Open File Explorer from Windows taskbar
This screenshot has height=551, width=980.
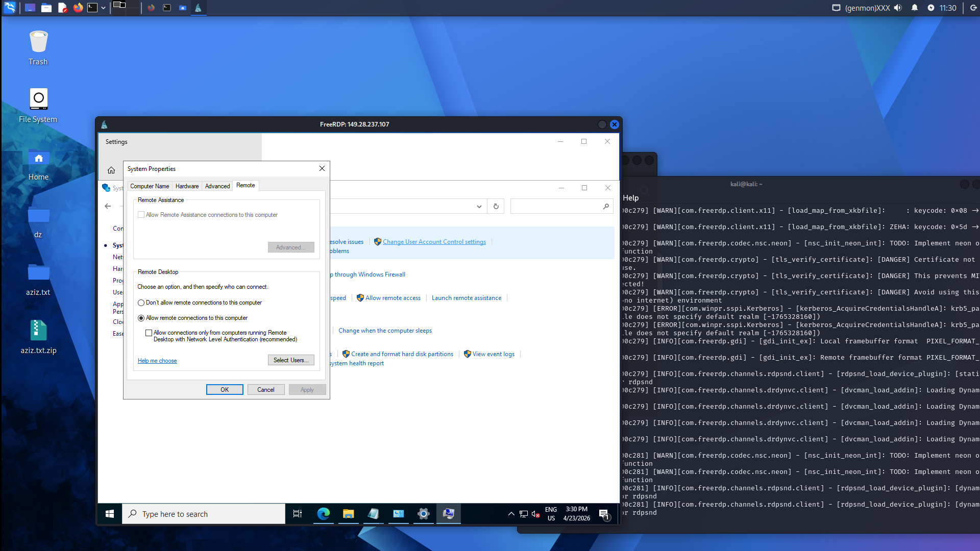(349, 514)
